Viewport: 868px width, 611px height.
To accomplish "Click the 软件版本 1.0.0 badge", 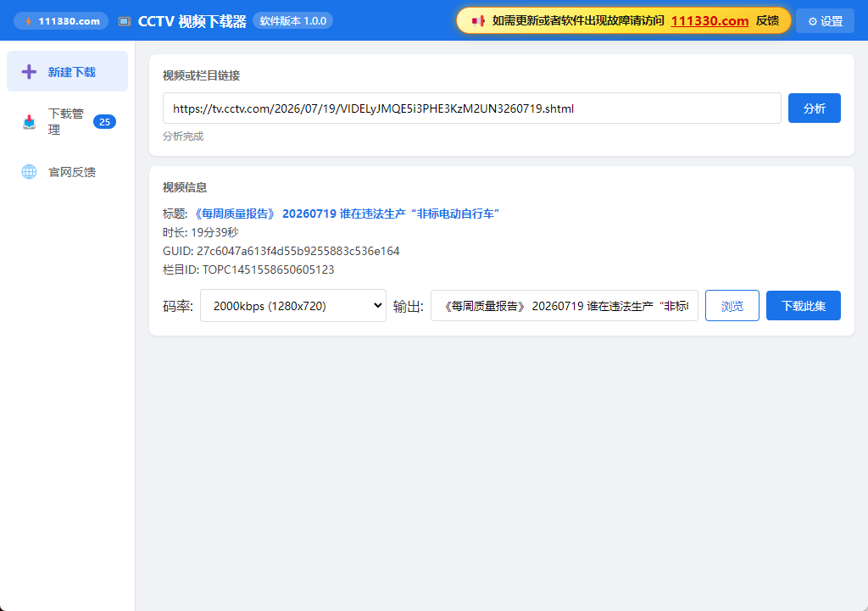I will [292, 21].
